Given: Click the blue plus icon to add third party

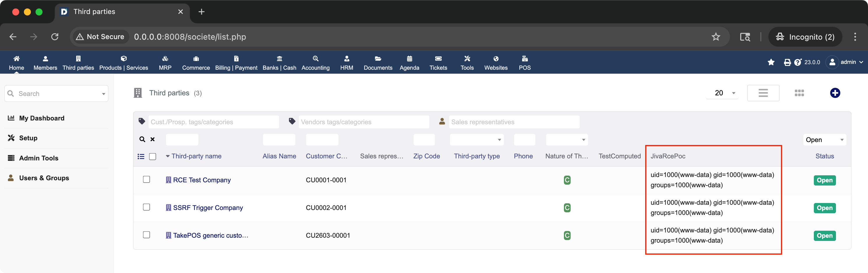Looking at the screenshot, I should coord(835,93).
